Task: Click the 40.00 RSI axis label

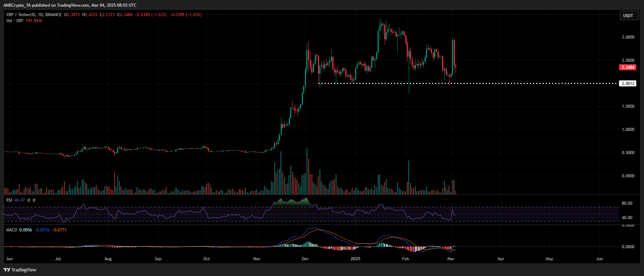Action: [x=627, y=218]
